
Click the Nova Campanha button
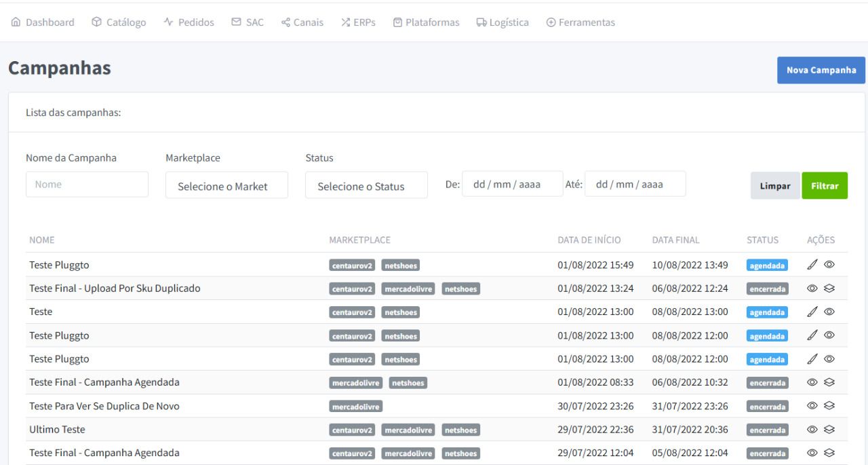click(821, 70)
